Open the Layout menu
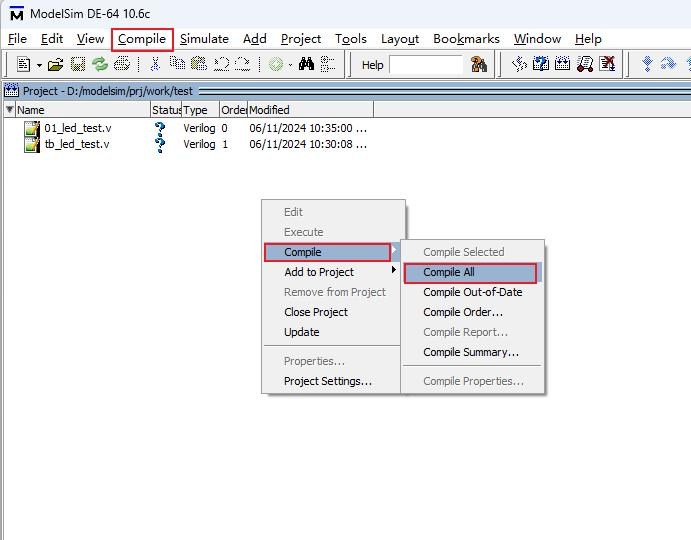This screenshot has height=540, width=691. coord(400,39)
